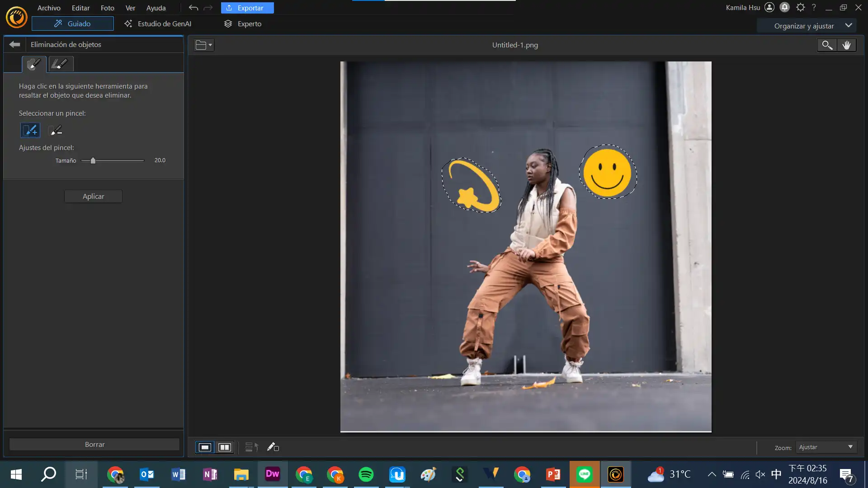Click the back arrow beside Eliminación de objetos
This screenshot has height=488, width=868.
coord(14,44)
